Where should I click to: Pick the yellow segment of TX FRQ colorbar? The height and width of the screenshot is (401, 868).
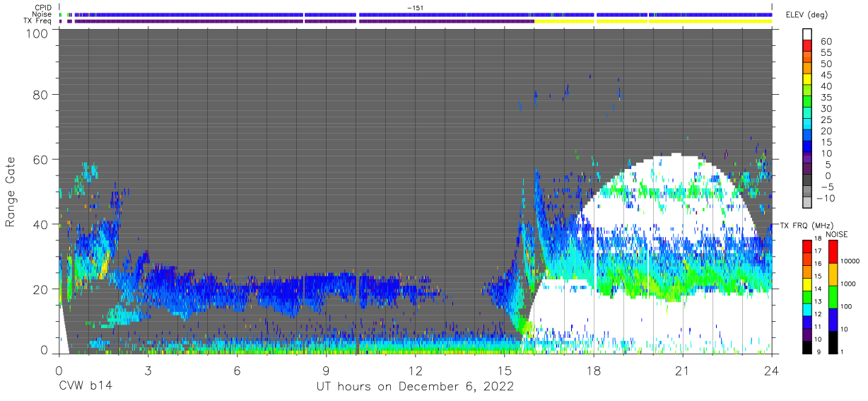click(807, 283)
